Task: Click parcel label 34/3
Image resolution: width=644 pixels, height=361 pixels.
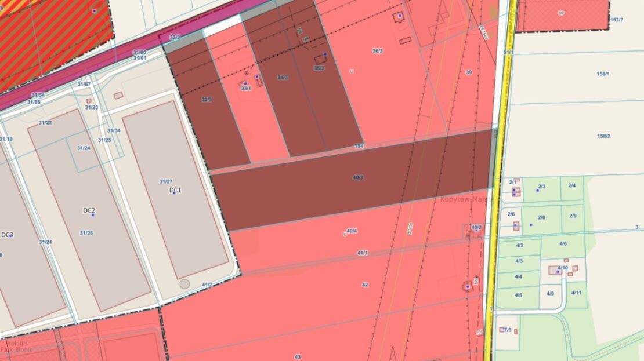Action: [x=283, y=78]
